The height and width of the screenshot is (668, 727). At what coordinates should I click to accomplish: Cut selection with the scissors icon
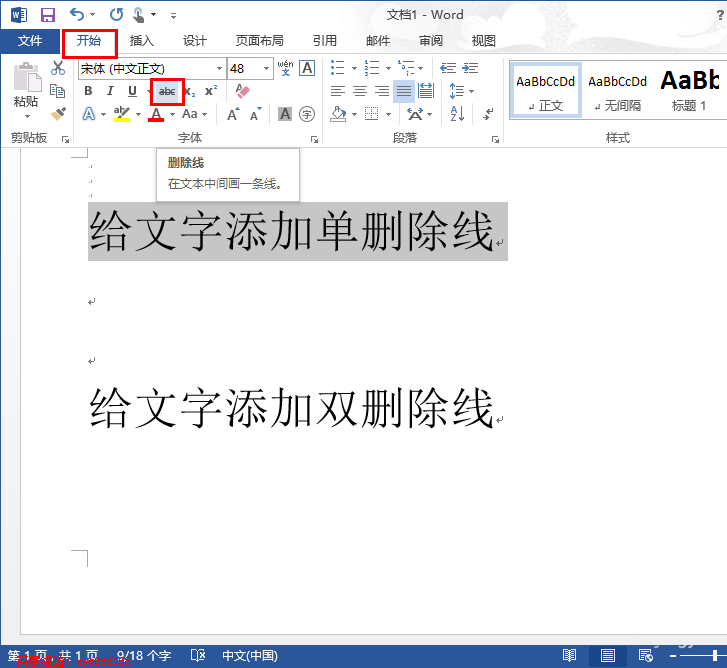pyautogui.click(x=58, y=68)
